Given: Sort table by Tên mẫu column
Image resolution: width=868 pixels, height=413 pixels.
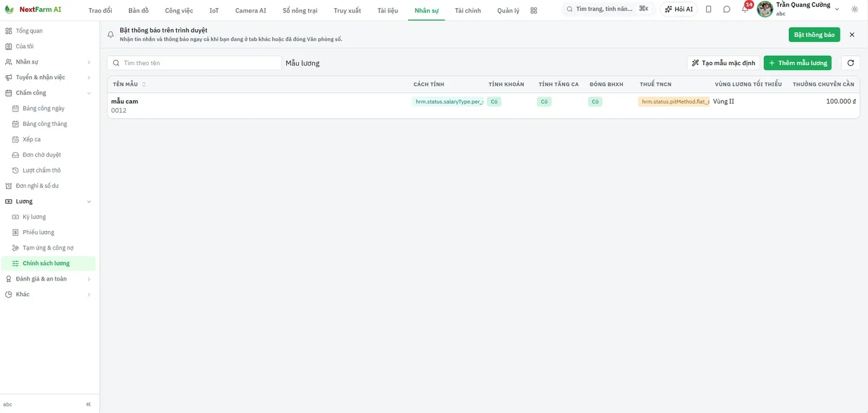Looking at the screenshot, I should [129, 84].
